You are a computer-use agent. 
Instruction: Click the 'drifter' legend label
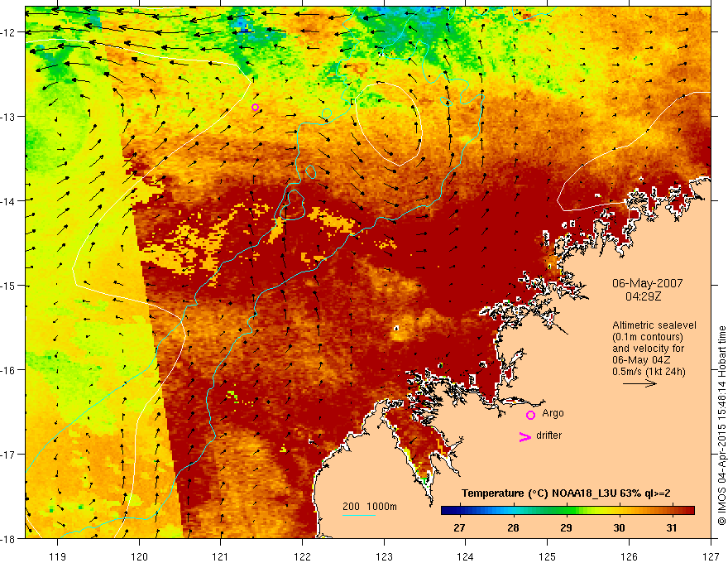tap(548, 435)
